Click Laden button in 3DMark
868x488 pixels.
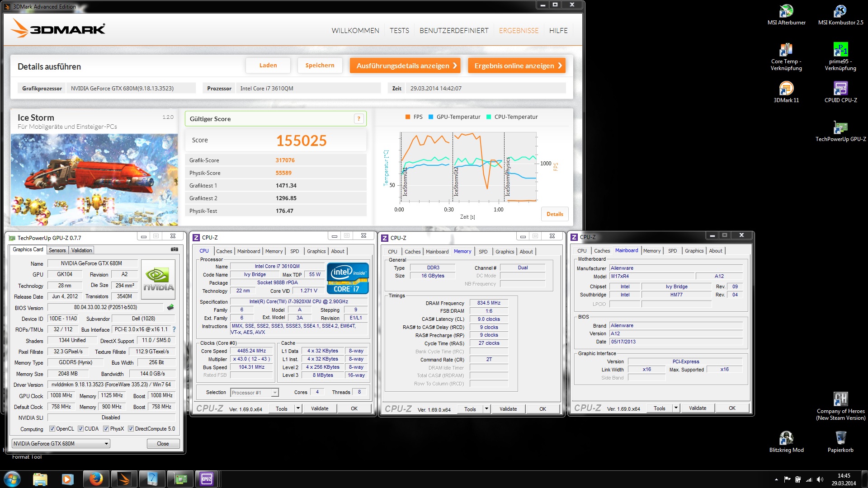268,66
